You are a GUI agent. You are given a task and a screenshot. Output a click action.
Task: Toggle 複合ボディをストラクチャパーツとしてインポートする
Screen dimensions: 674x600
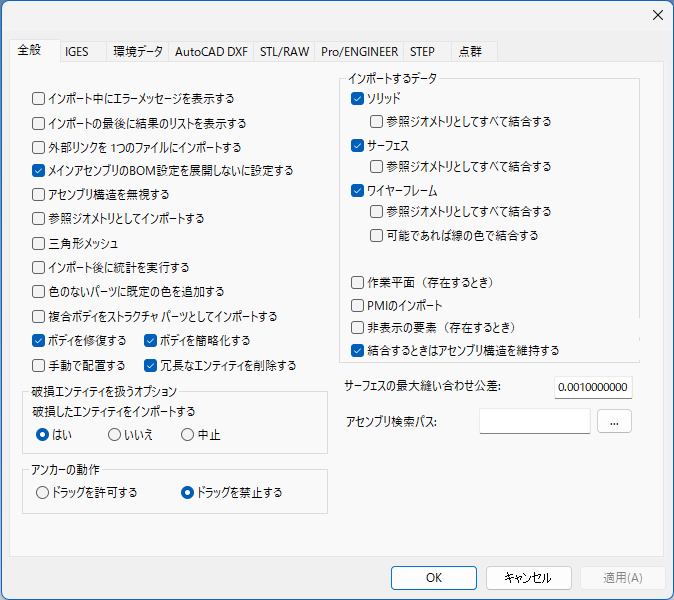click(38, 317)
